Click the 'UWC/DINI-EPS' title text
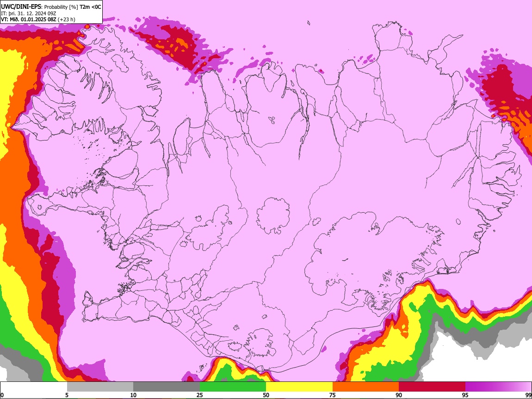 pos(21,7)
